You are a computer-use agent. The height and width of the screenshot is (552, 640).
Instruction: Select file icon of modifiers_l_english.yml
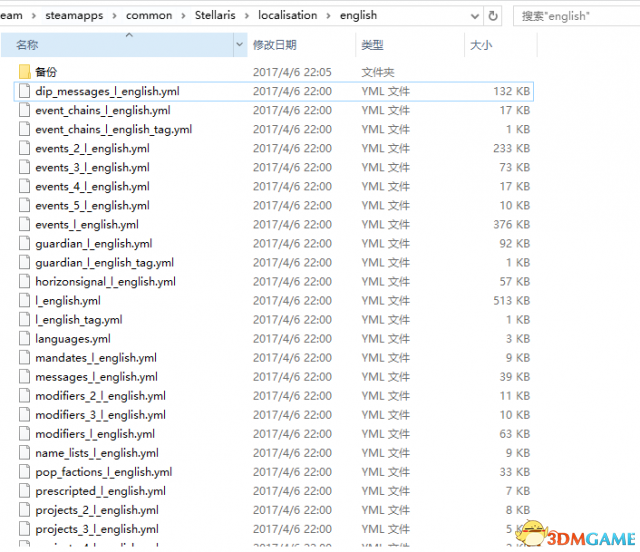(24, 434)
